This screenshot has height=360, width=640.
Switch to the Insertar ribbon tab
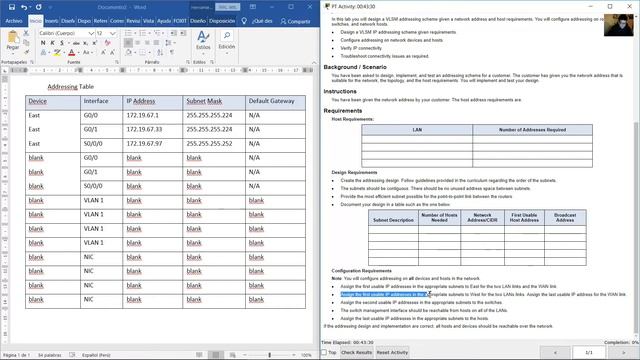tap(51, 21)
